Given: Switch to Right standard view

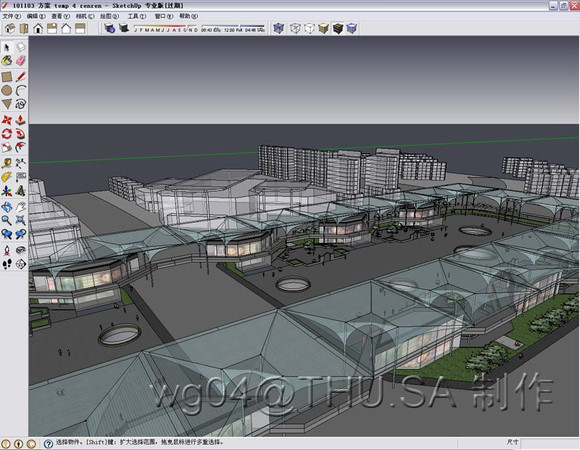Looking at the screenshot, I should click(52, 28).
